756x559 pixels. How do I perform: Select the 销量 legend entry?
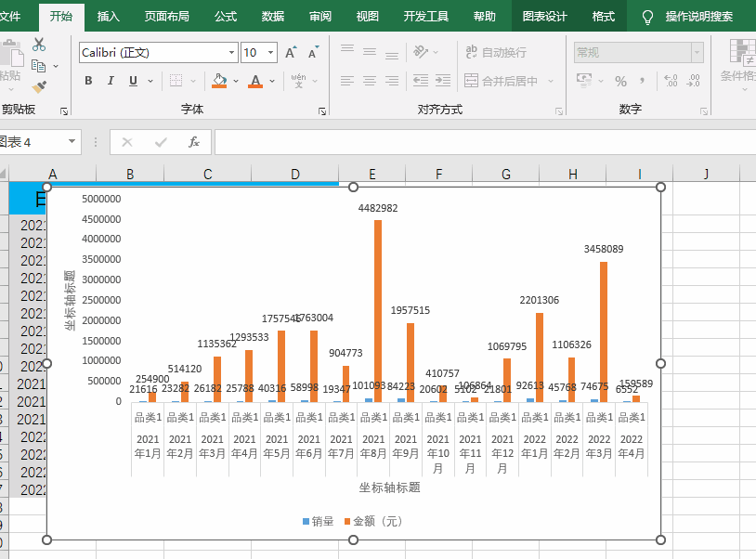318,521
